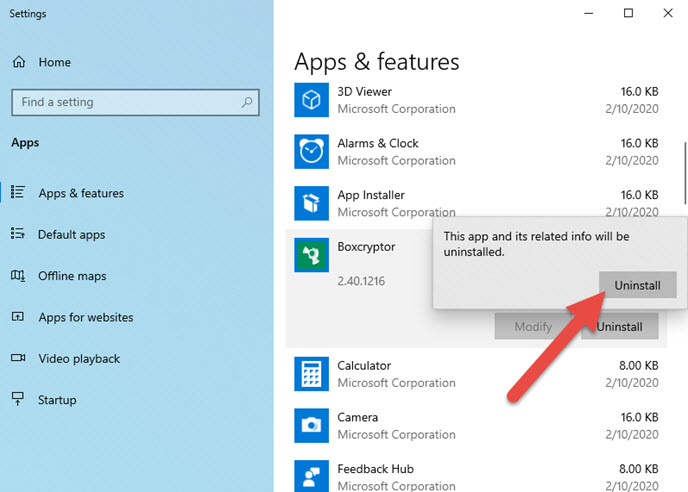
Task: Click the Modify button for Boxcryptor
Action: coord(533,327)
